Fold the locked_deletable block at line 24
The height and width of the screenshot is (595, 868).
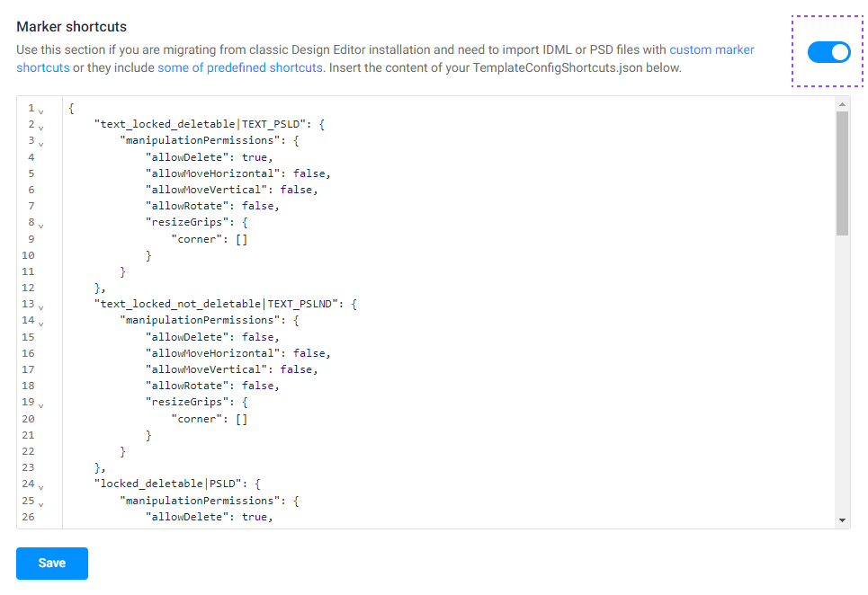41,486
